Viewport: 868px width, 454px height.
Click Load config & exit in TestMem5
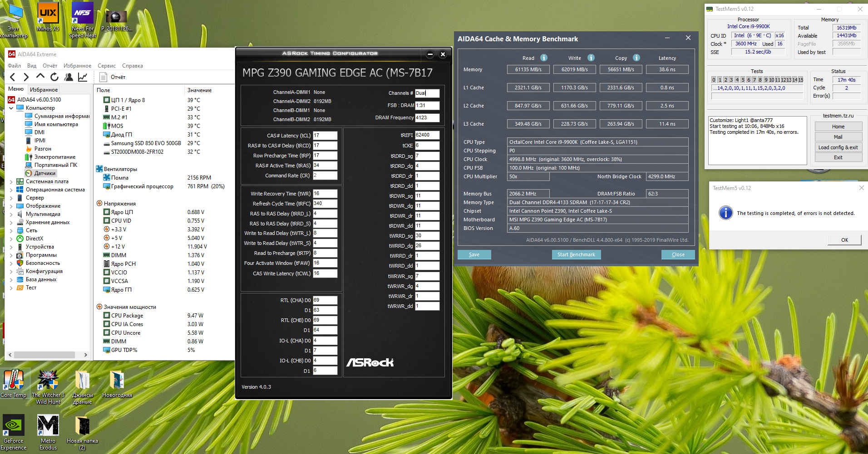tap(838, 147)
